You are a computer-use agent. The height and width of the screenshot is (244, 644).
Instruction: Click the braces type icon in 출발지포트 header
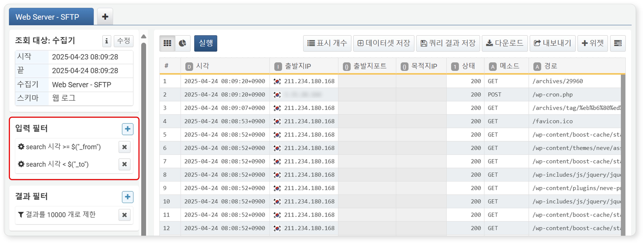347,67
